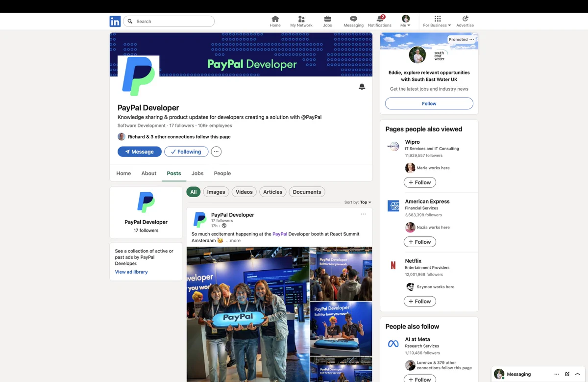Filter posts by Documents
588x382 pixels.
click(x=307, y=192)
